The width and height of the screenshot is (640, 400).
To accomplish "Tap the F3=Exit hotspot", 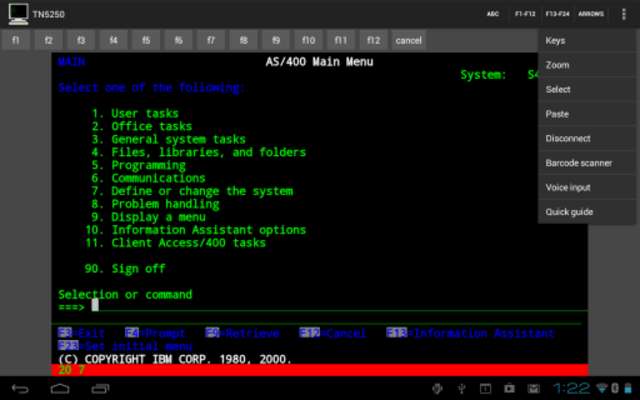I will coord(81,333).
